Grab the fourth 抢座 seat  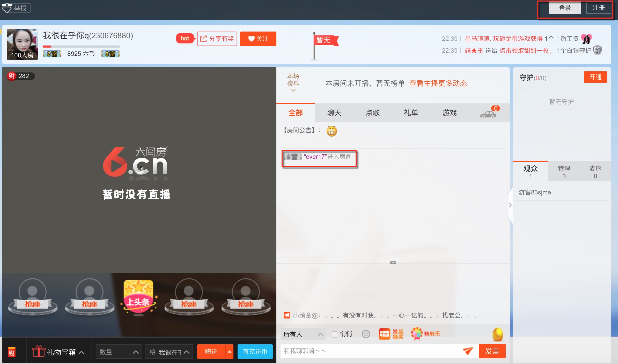[246, 297]
